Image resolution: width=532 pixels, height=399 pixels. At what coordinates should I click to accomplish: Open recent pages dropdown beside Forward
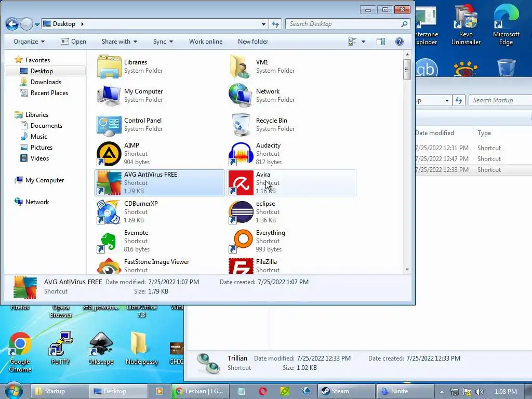tap(37, 24)
